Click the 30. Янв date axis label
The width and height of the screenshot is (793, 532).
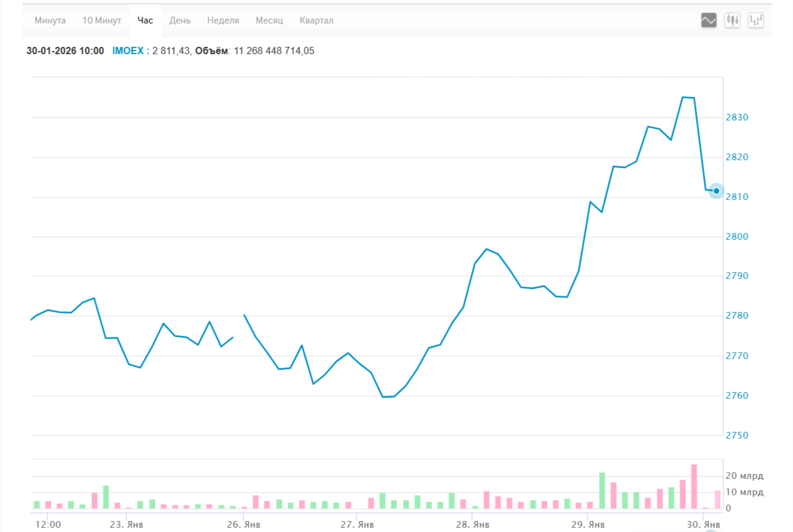tap(703, 524)
